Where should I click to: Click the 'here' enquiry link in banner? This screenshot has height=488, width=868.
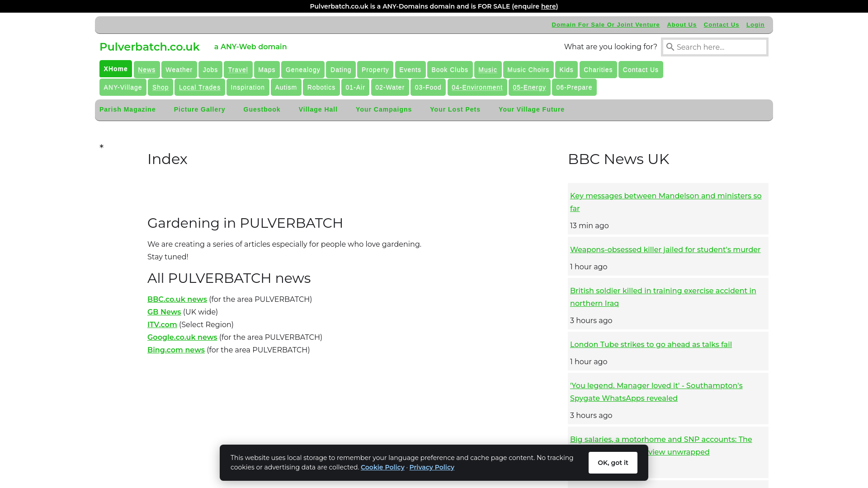coord(548,6)
